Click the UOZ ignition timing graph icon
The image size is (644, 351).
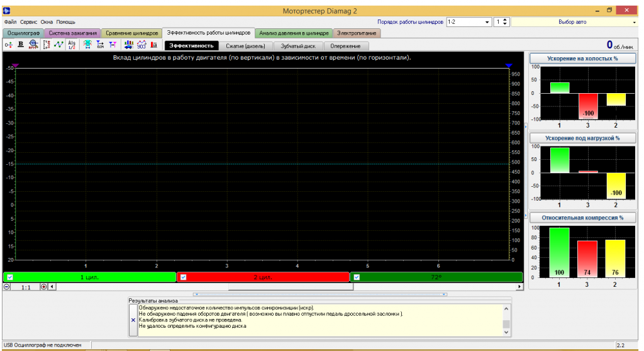(142, 45)
